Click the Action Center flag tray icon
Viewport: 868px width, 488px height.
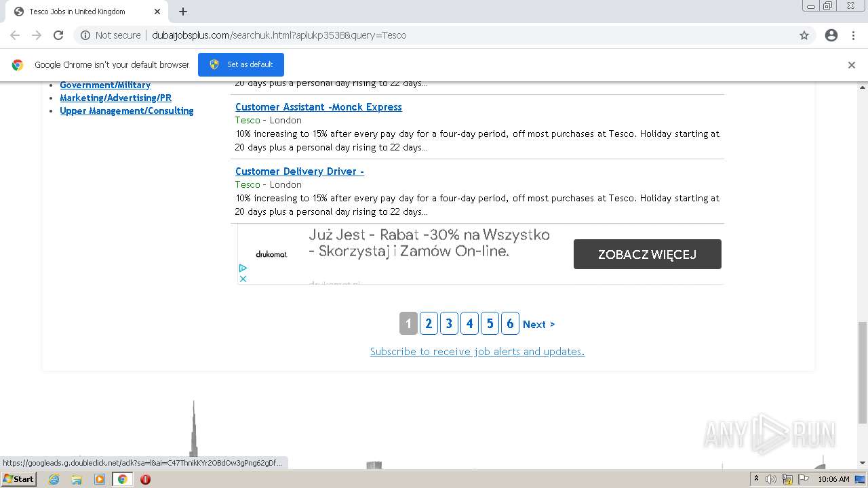[x=804, y=479]
